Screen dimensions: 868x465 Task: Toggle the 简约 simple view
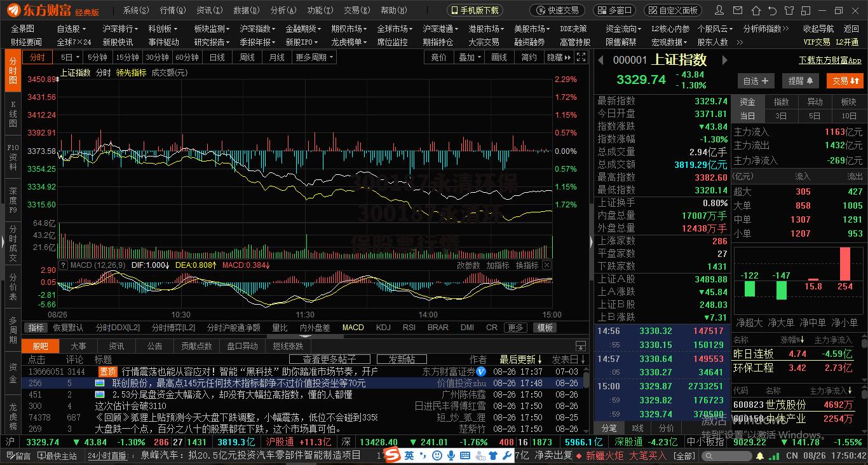tap(529, 57)
